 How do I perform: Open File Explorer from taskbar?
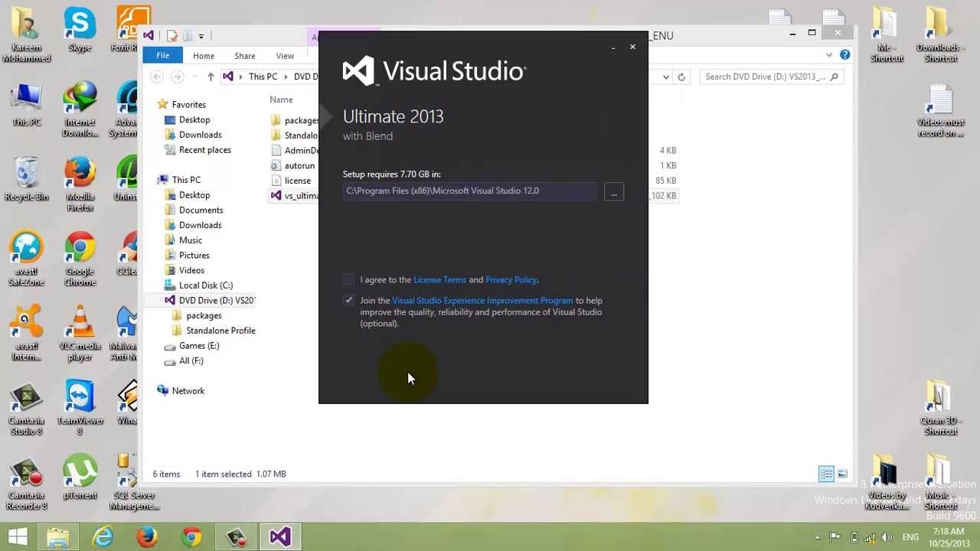pyautogui.click(x=57, y=536)
